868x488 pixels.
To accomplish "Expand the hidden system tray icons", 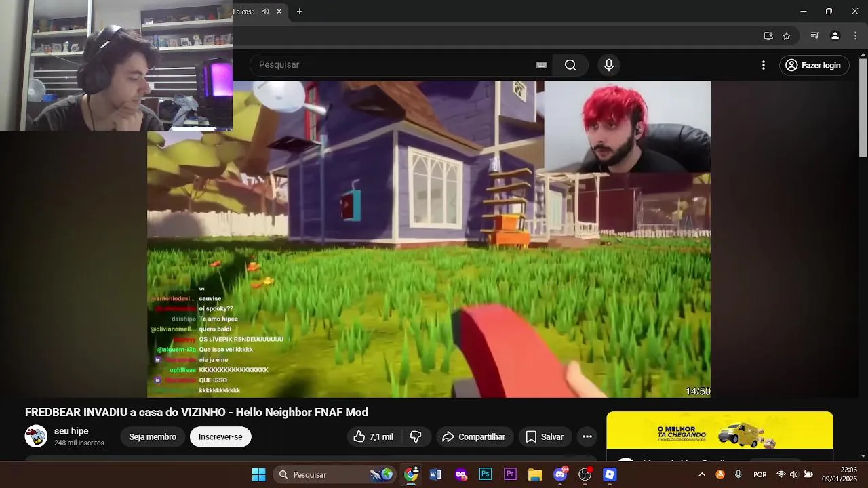I will click(x=702, y=474).
